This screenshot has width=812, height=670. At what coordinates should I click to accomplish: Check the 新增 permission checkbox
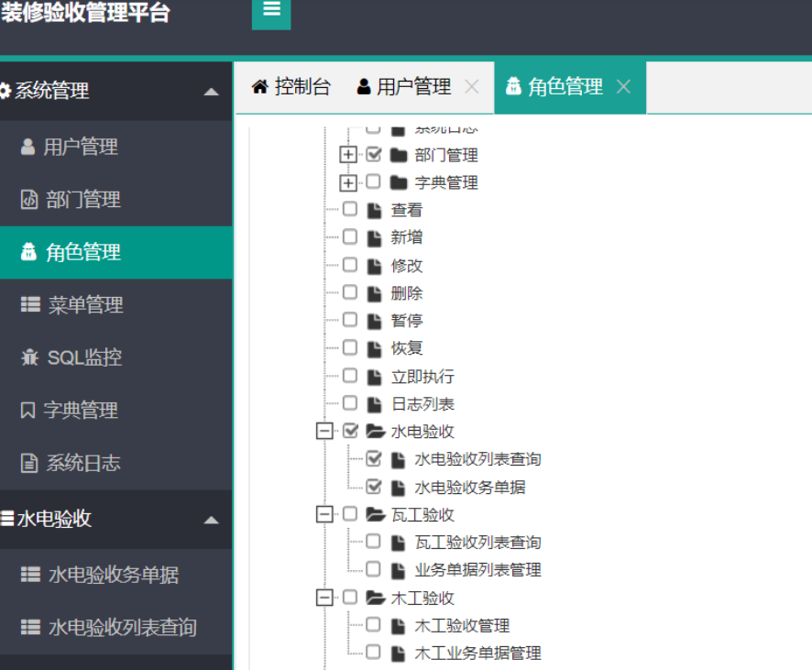[x=350, y=237]
